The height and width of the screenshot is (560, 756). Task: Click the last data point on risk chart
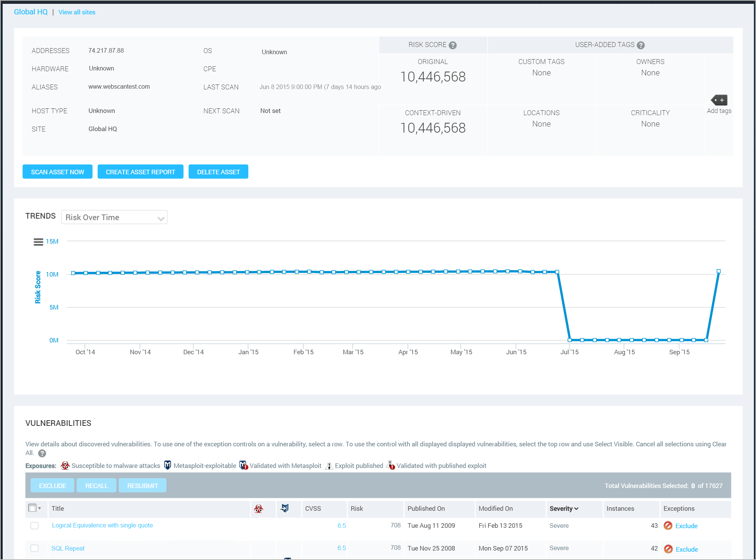click(x=718, y=271)
